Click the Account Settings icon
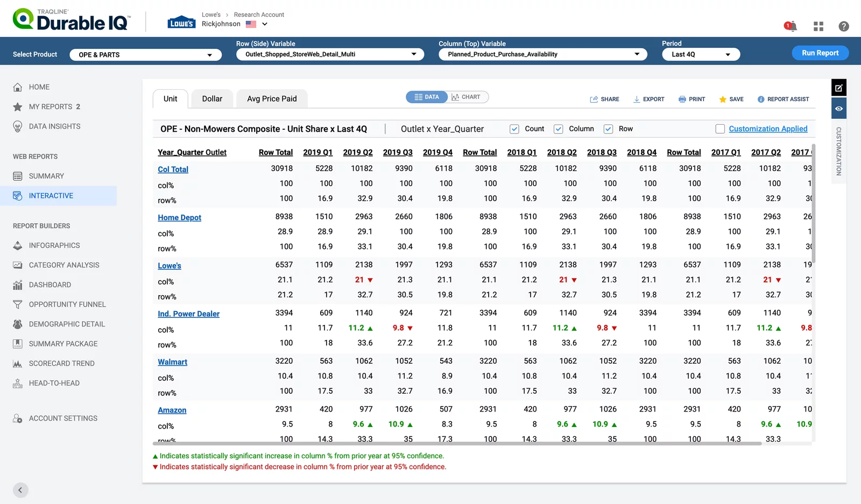The image size is (861, 504). (18, 418)
